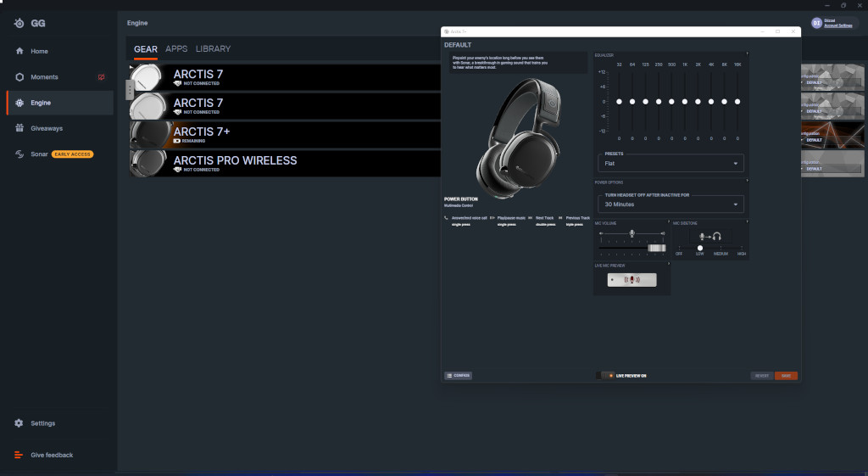This screenshot has width=868, height=476.
Task: Click the POWER BUTTON label
Action: click(460, 199)
